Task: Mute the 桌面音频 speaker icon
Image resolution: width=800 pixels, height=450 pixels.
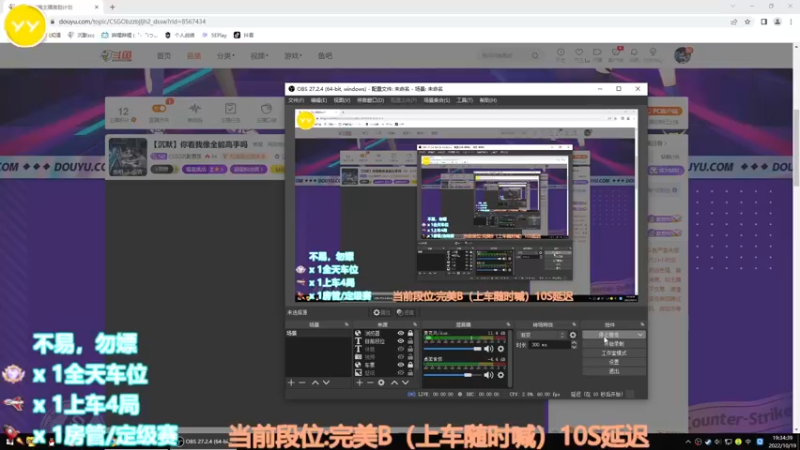Action: (488, 375)
